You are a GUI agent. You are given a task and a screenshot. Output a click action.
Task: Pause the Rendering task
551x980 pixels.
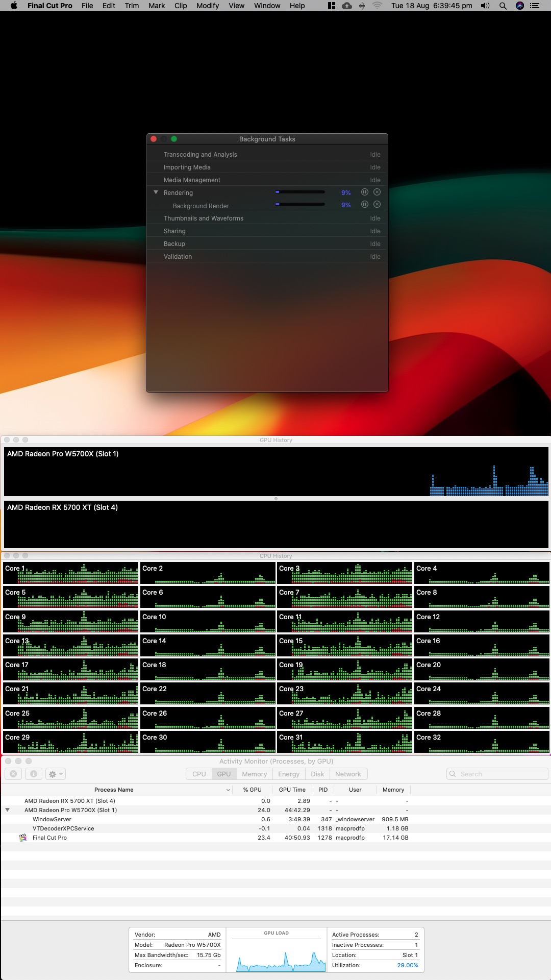(365, 192)
